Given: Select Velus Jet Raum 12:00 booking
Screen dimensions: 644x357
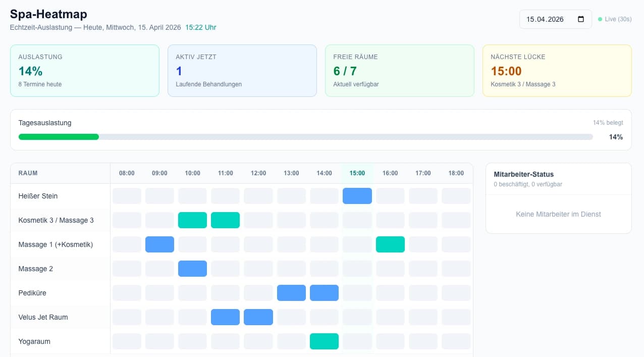Looking at the screenshot, I should 258,317.
